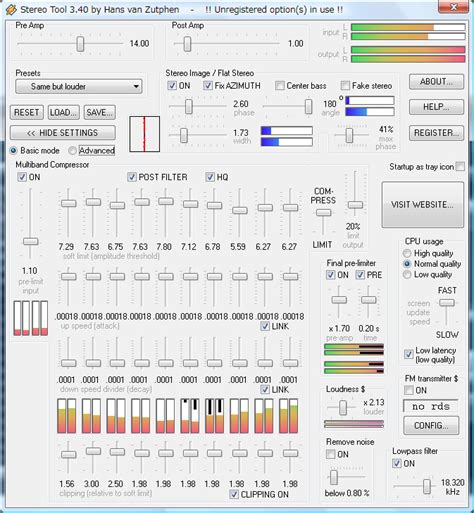The image size is (474, 513).
Task: Toggle the HQ checkbox
Action: click(x=210, y=177)
